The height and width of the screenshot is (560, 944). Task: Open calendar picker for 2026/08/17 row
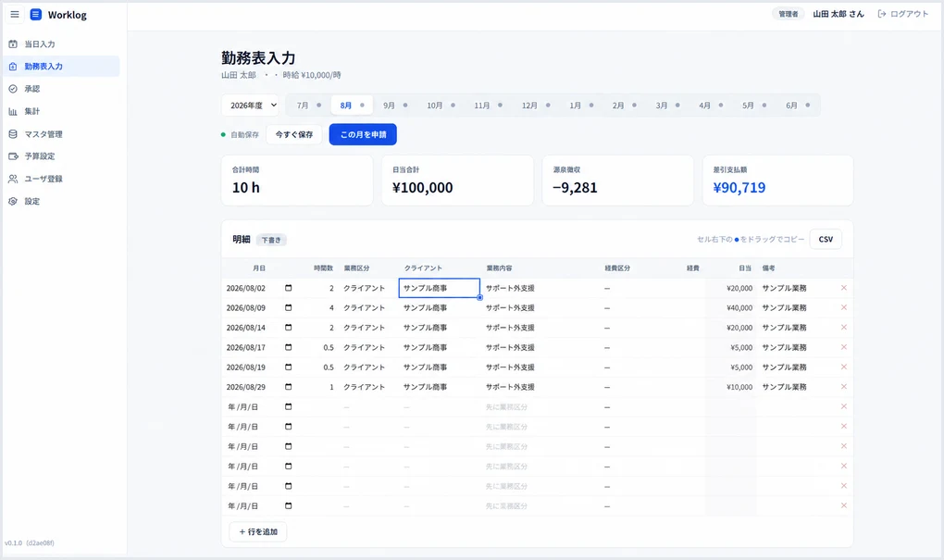(289, 347)
